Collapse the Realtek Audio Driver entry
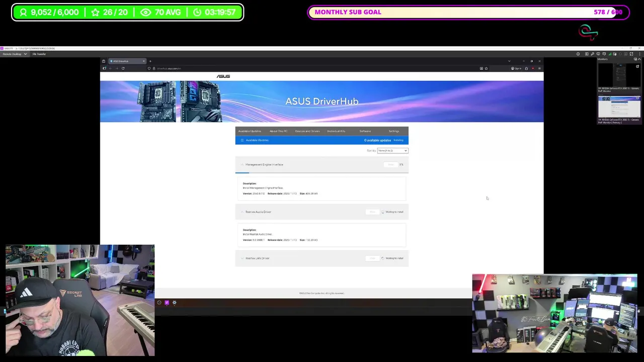The width and height of the screenshot is (644, 362). [x=242, y=212]
